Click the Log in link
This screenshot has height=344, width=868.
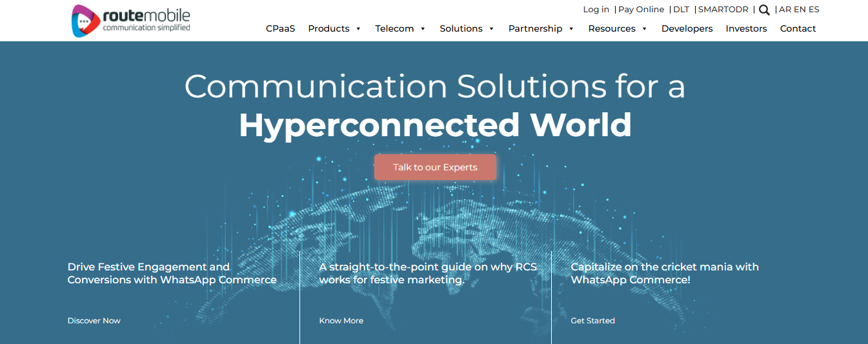[x=596, y=10]
